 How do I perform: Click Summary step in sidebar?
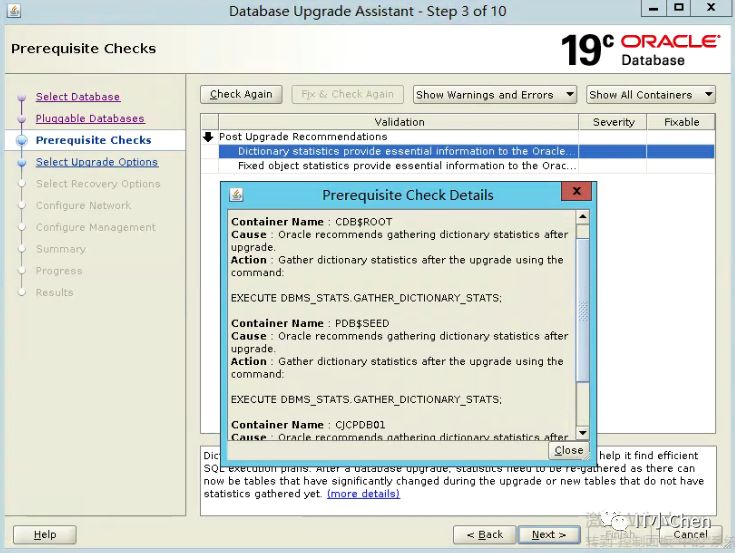point(60,249)
